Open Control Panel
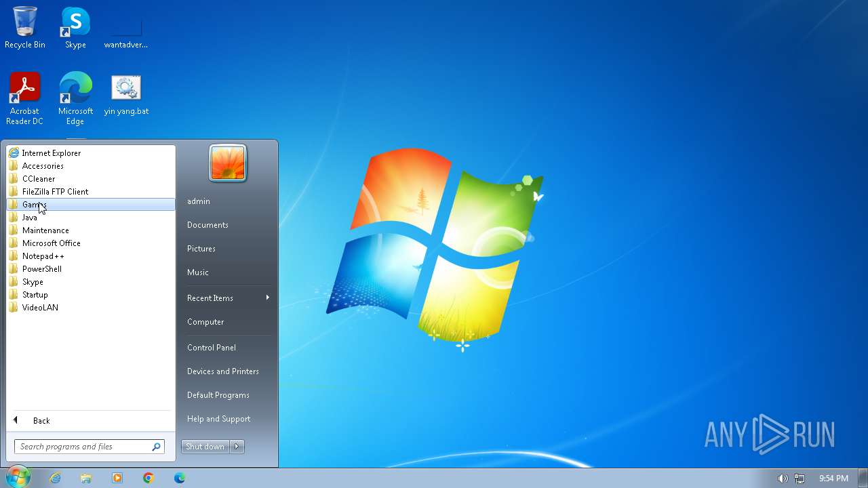 pos(227,348)
